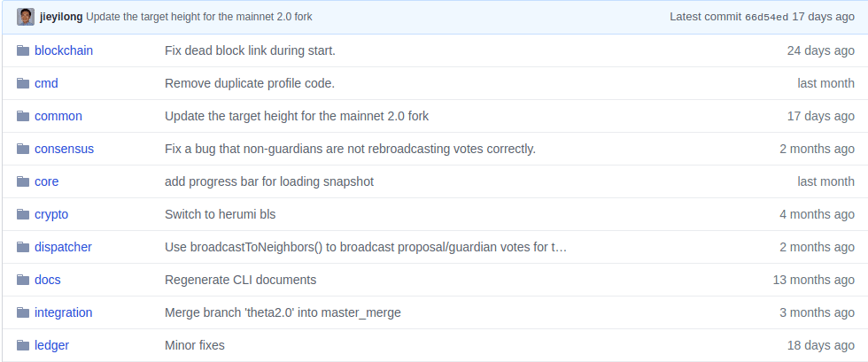Open 'Fix dead block link during start' commit
Screen dimensions: 868x362
tap(250, 50)
